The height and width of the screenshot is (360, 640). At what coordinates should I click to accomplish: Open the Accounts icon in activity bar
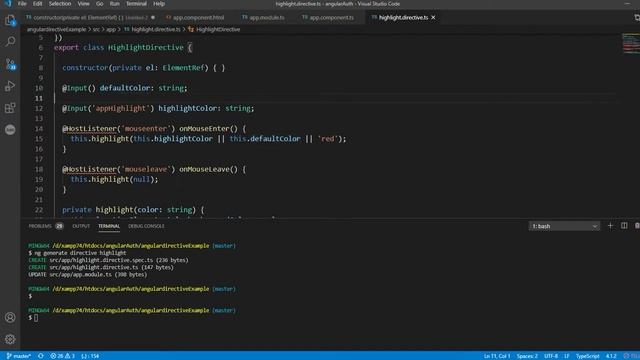[10, 317]
